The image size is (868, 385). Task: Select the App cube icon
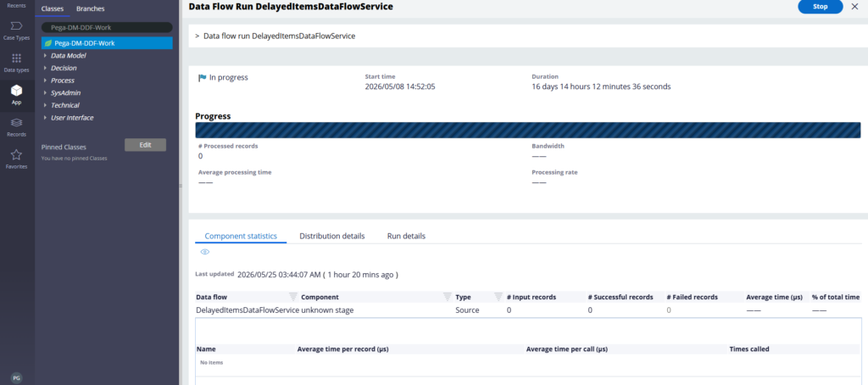pyautogui.click(x=17, y=95)
